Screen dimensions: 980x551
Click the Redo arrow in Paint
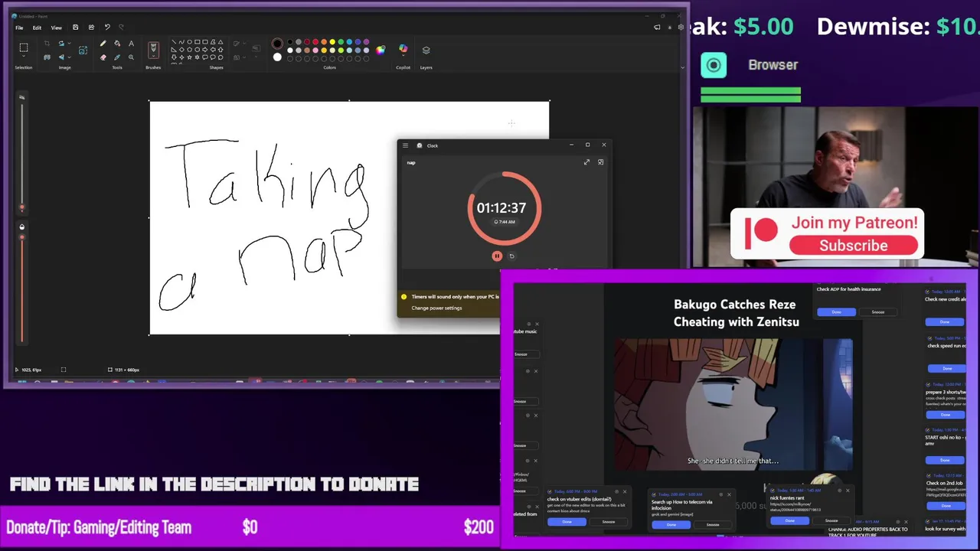tap(121, 28)
